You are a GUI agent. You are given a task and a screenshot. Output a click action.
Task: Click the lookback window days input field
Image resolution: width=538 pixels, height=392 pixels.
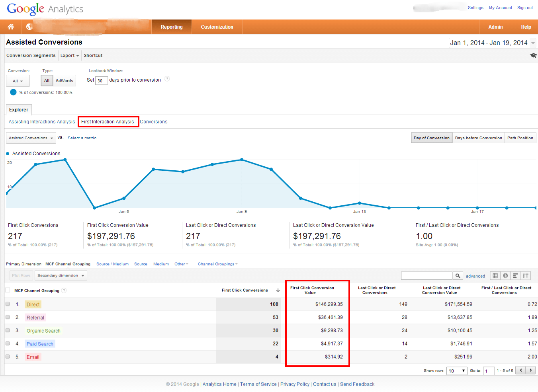101,80
